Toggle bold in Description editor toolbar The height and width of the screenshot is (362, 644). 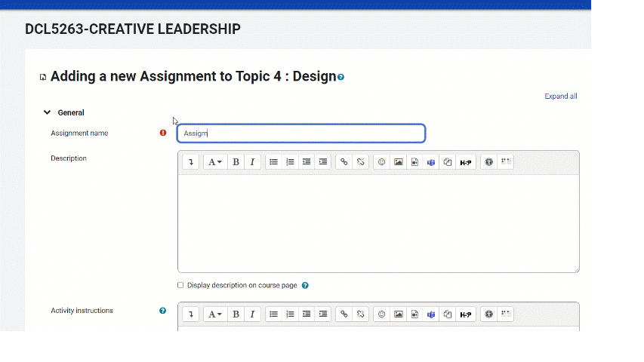(236, 162)
